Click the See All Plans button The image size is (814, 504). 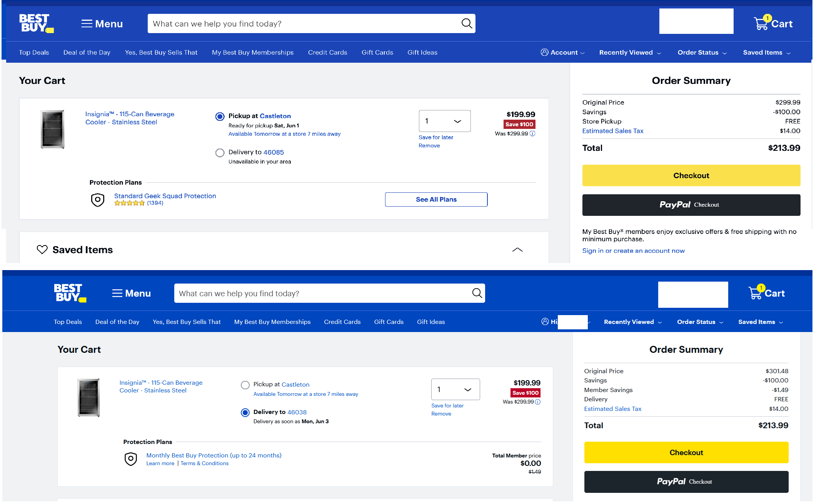tap(436, 199)
